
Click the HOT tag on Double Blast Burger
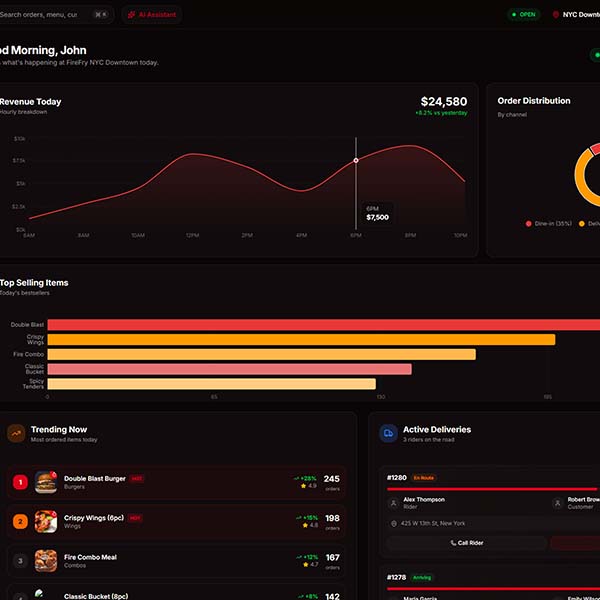137,479
